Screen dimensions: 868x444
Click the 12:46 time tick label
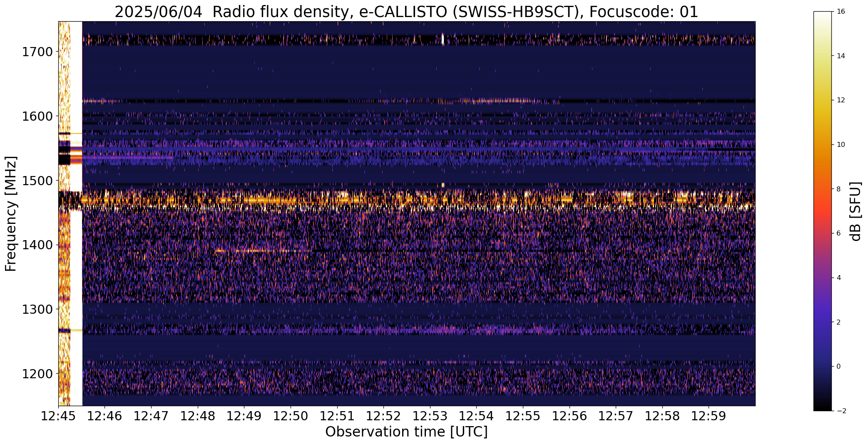(x=105, y=416)
